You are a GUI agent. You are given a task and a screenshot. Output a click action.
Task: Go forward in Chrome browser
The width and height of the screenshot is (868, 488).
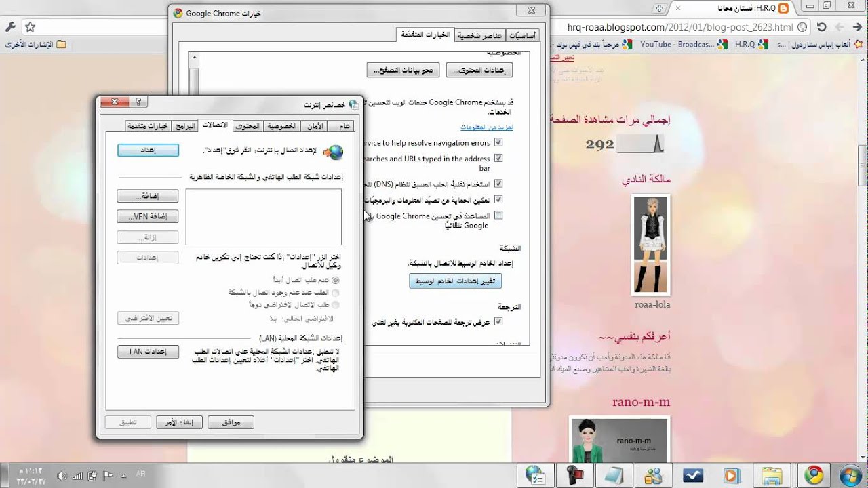click(840, 27)
